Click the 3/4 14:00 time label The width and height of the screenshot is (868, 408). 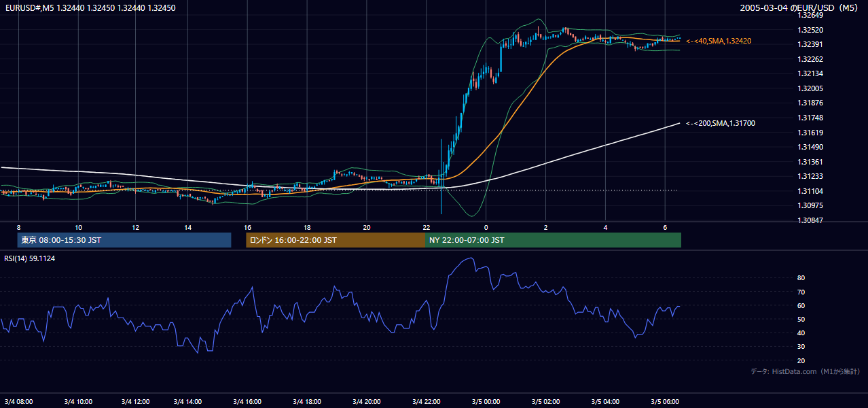(x=189, y=401)
